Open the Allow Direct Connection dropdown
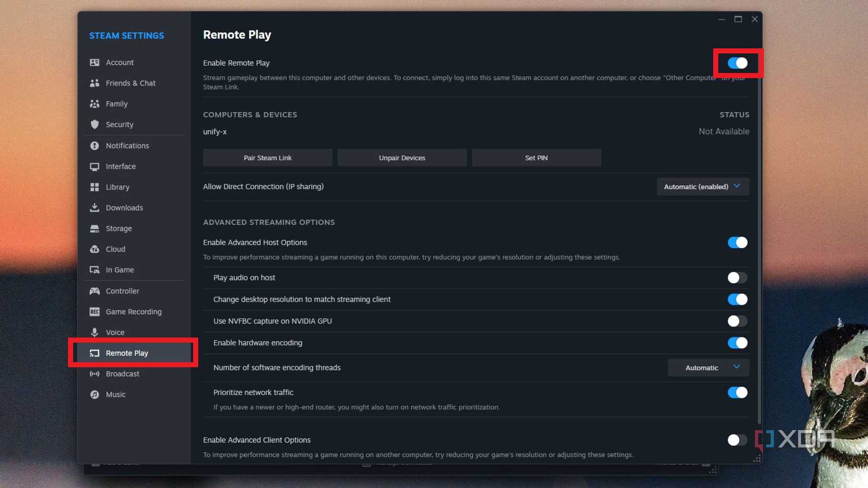 702,186
